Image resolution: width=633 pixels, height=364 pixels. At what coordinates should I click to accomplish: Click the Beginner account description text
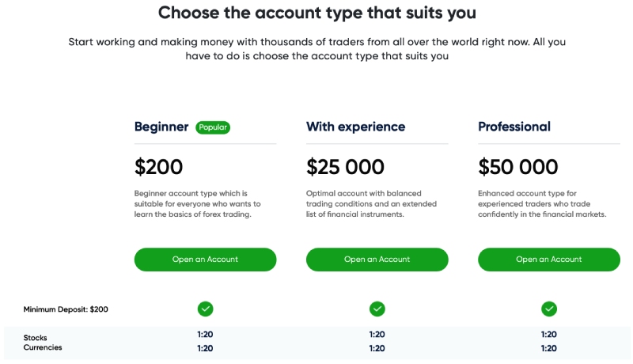[197, 204]
